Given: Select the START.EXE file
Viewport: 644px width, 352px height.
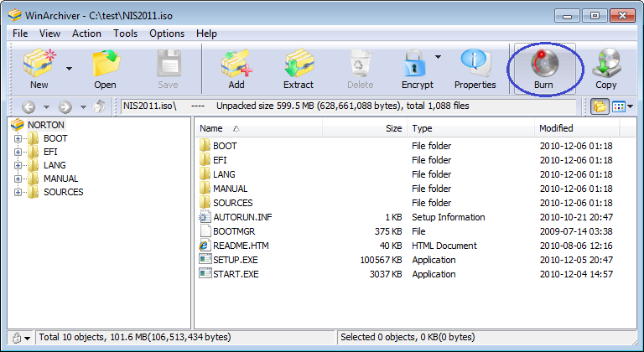Looking at the screenshot, I should pos(236,274).
